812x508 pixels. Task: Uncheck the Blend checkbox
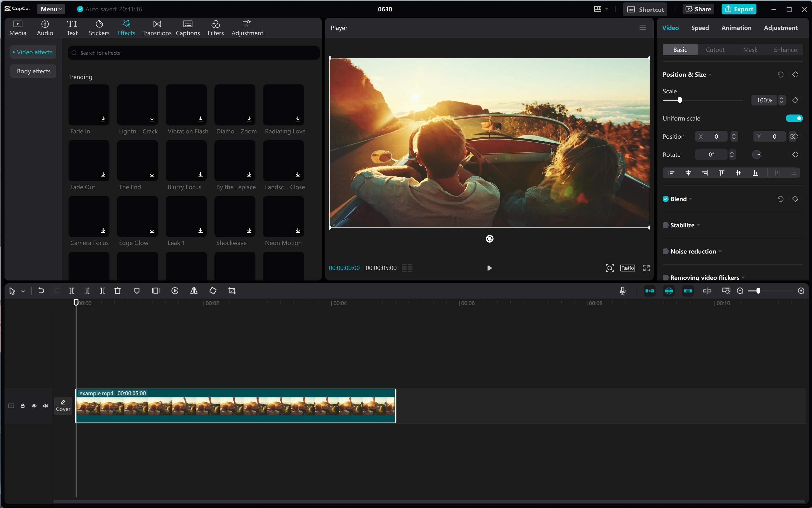pyautogui.click(x=665, y=199)
